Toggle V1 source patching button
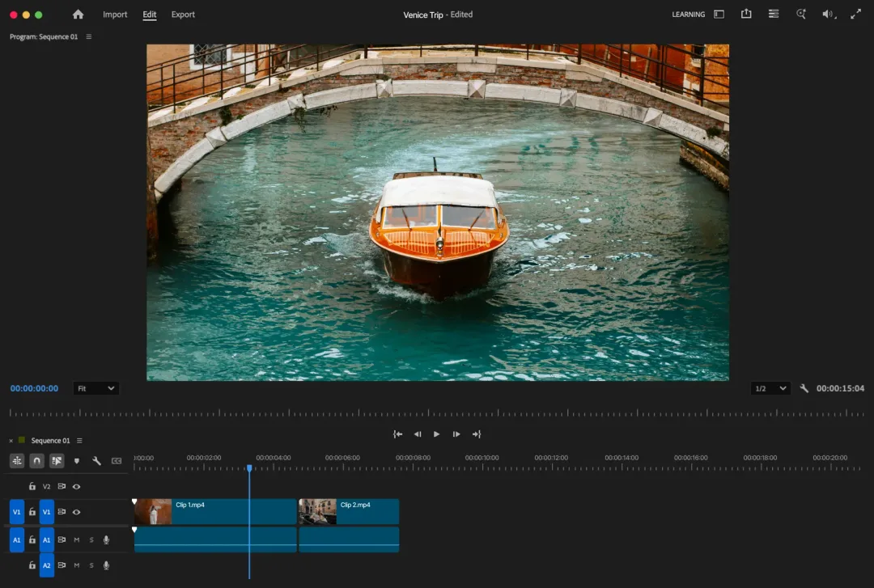874x588 pixels. (17, 512)
